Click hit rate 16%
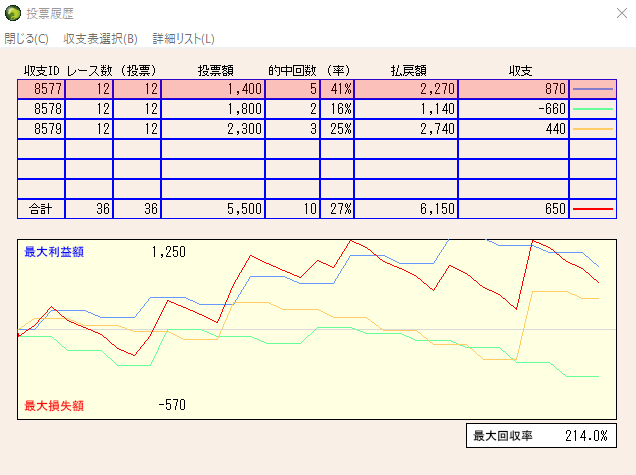Viewport: 636px width, 475px height. [x=341, y=109]
